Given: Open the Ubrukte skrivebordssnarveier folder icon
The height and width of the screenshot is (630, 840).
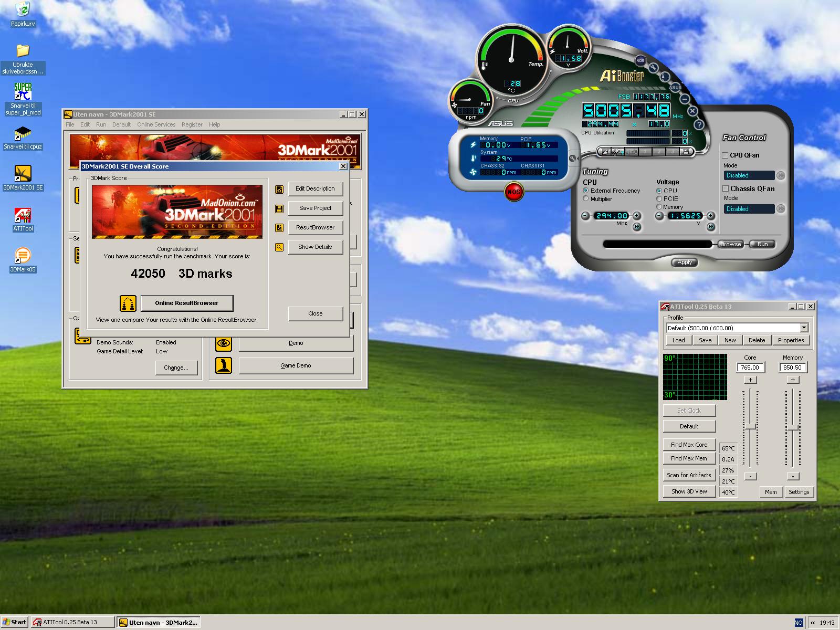Looking at the screenshot, I should click(23, 50).
